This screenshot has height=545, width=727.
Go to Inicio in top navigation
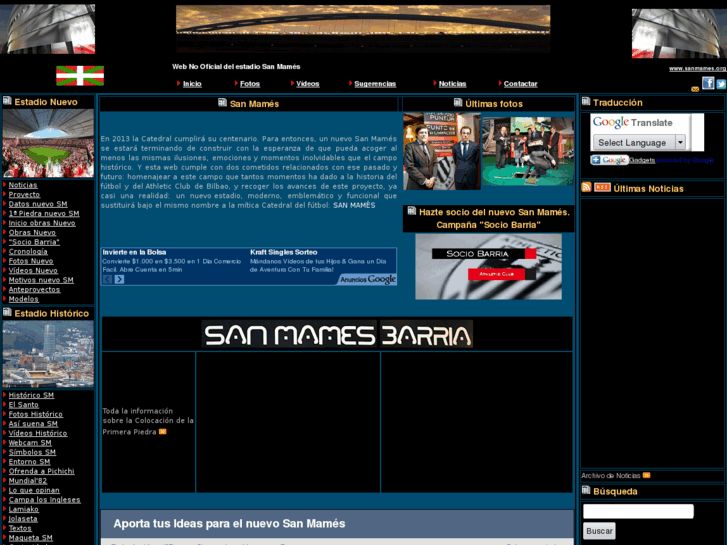(192, 84)
